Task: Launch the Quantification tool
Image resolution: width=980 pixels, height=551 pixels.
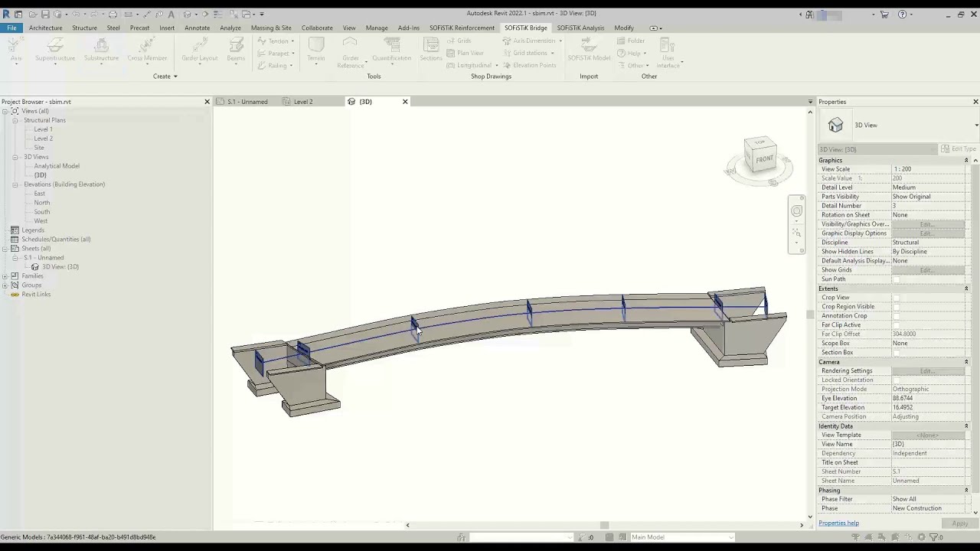Action: [x=391, y=50]
